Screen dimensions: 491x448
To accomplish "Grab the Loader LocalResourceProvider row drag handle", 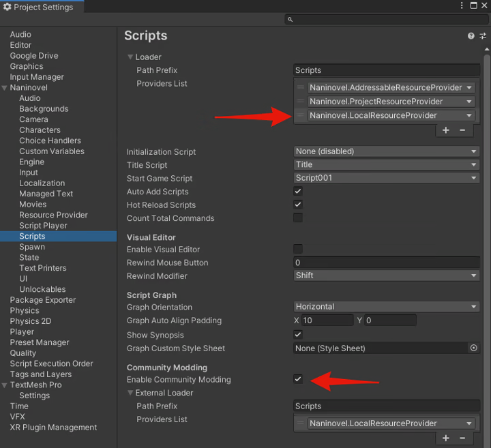I will click(x=301, y=115).
